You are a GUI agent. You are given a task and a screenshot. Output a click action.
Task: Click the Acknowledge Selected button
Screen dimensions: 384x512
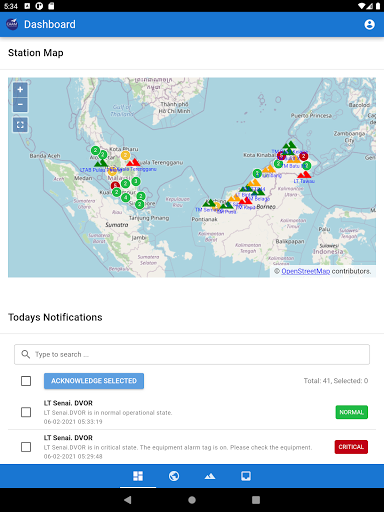[x=94, y=381]
